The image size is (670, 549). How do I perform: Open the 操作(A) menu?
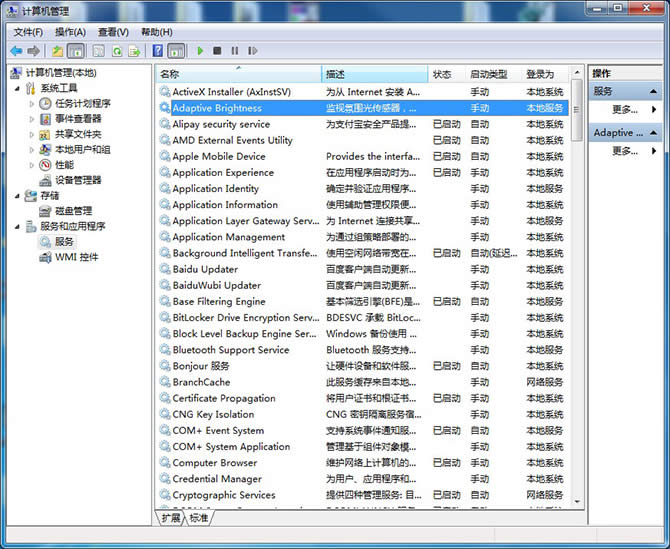[70, 32]
